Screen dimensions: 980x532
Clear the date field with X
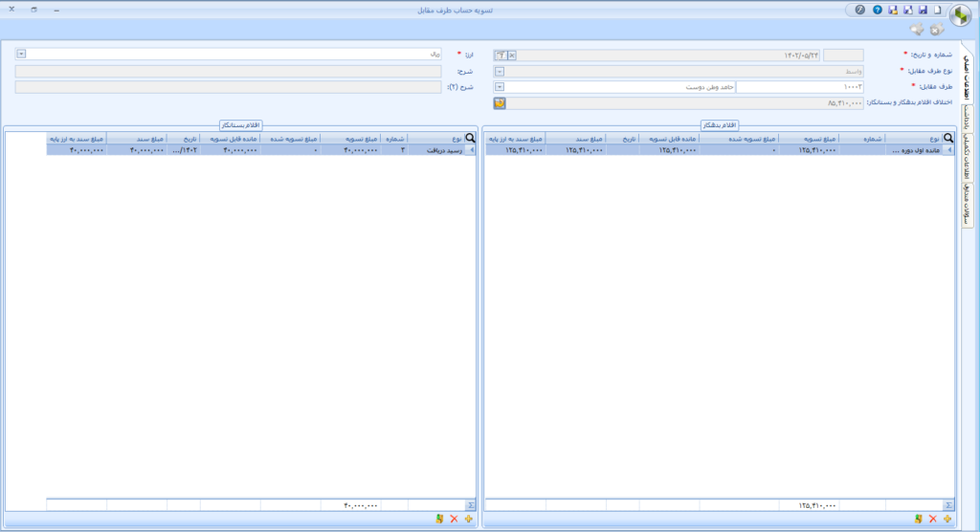tap(512, 55)
